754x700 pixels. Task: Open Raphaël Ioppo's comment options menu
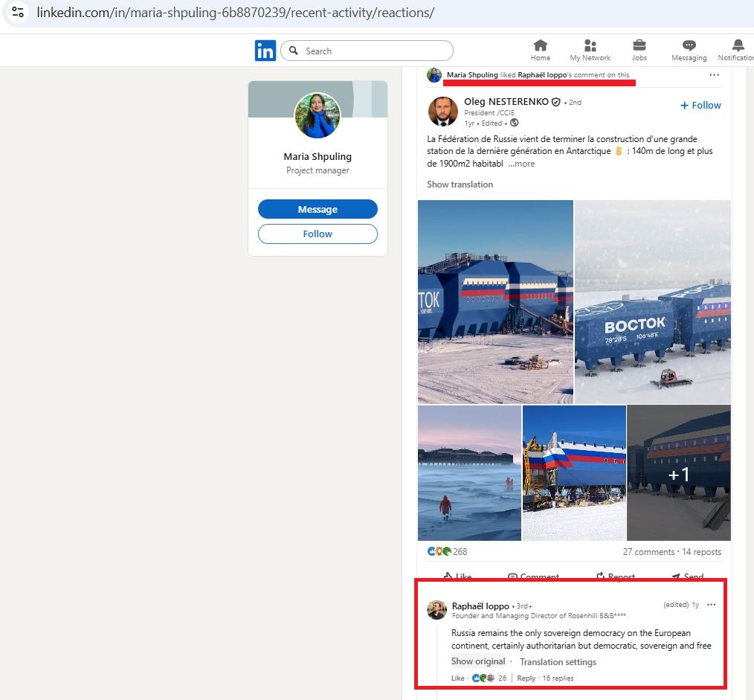[x=711, y=605]
